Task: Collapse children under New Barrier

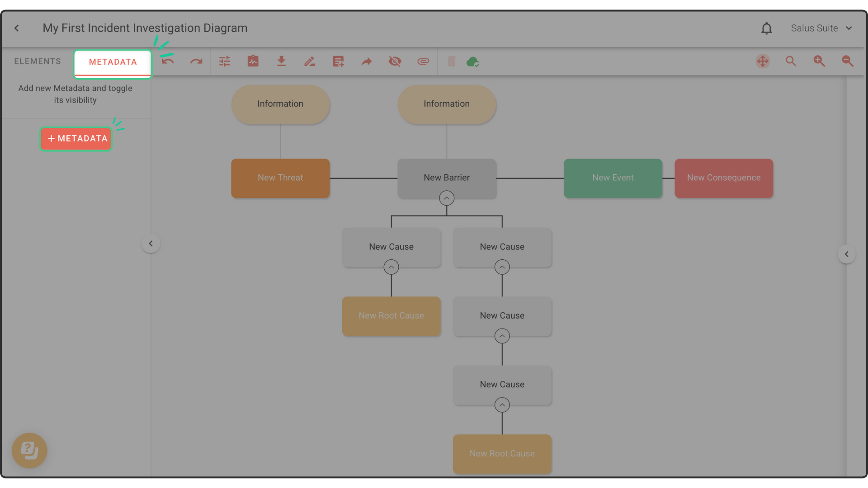Action: tap(447, 198)
